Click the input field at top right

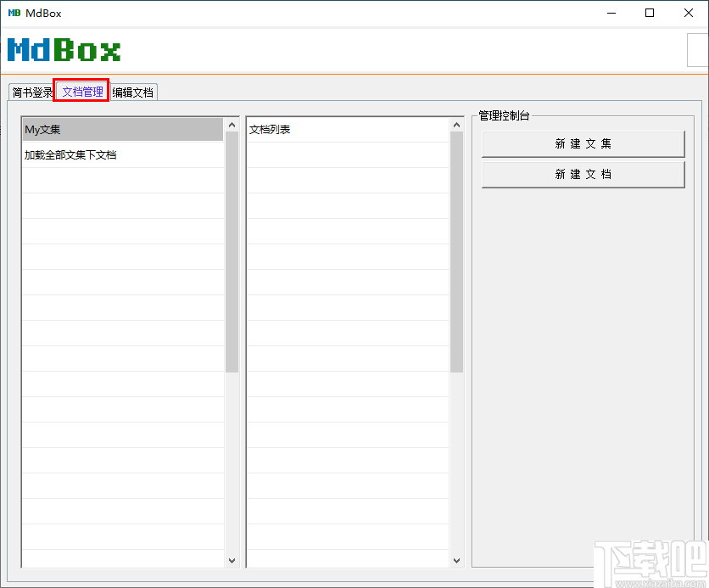697,50
